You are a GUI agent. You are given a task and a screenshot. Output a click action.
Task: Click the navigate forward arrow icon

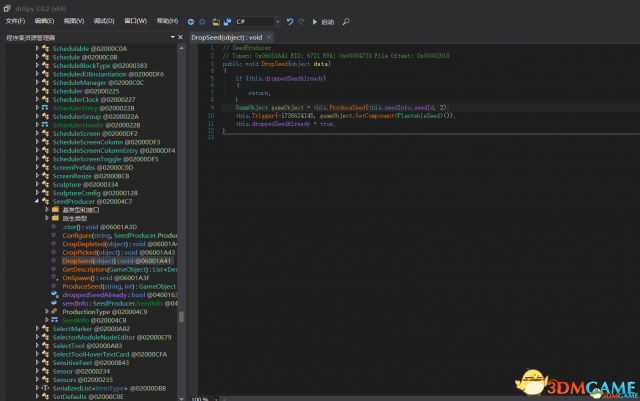202,22
